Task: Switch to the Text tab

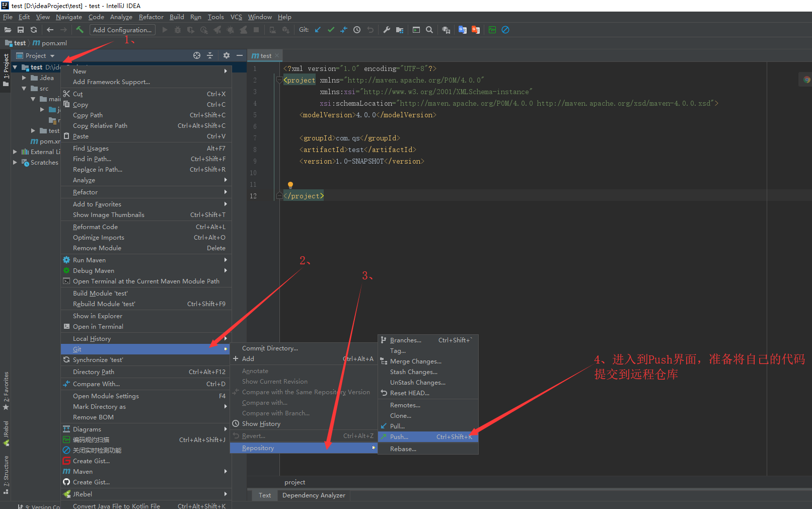Action: click(265, 495)
